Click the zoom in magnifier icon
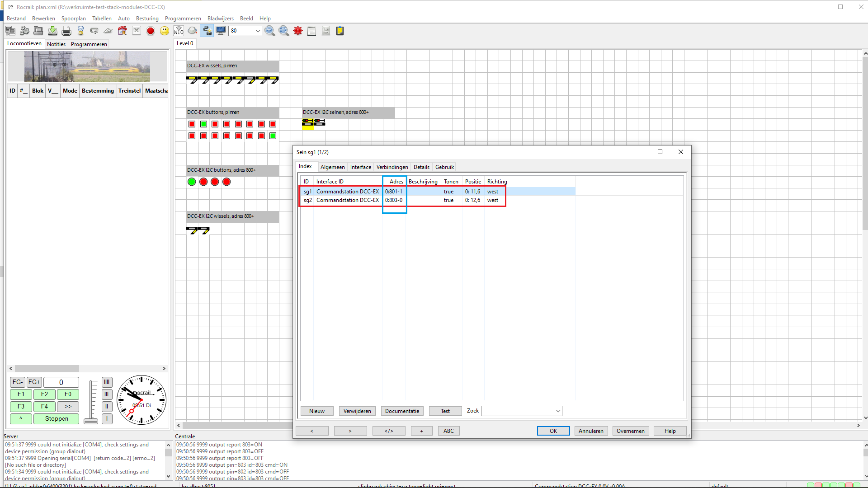Screen dimensions: 868x488 [x=270, y=31]
